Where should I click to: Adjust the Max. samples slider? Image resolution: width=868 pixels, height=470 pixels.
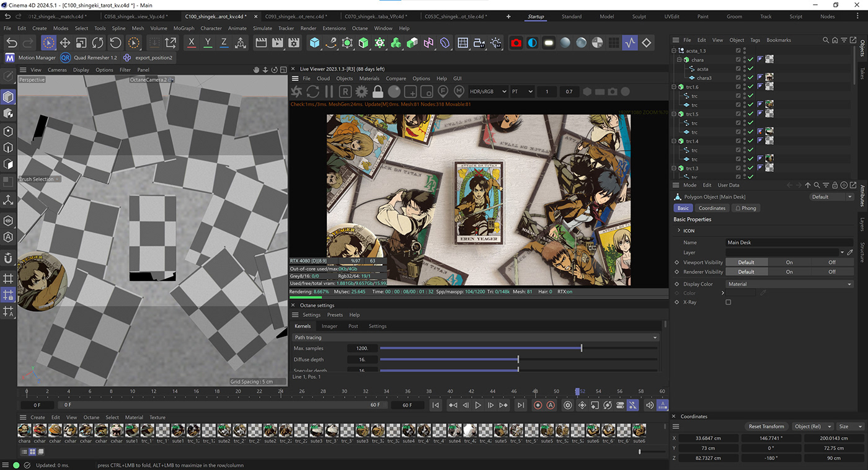581,348
